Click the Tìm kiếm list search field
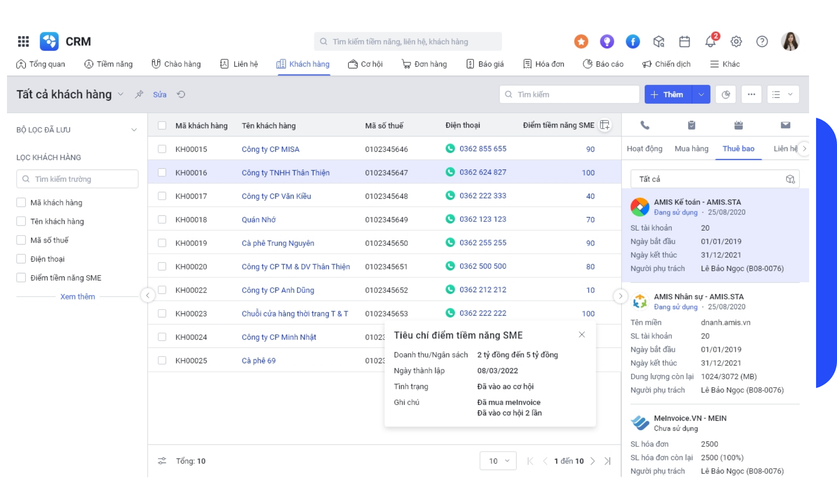Screen dimensions: 837x504 [569, 95]
